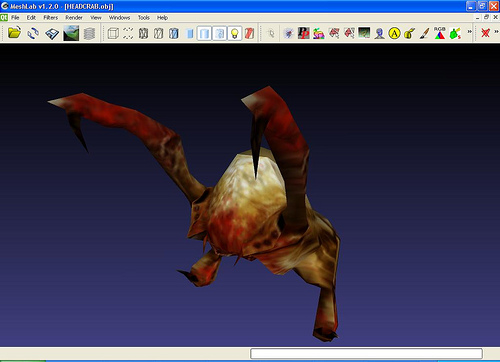Open the Filters menu
Image resolution: width=500 pixels, height=362 pixels.
click(51, 18)
